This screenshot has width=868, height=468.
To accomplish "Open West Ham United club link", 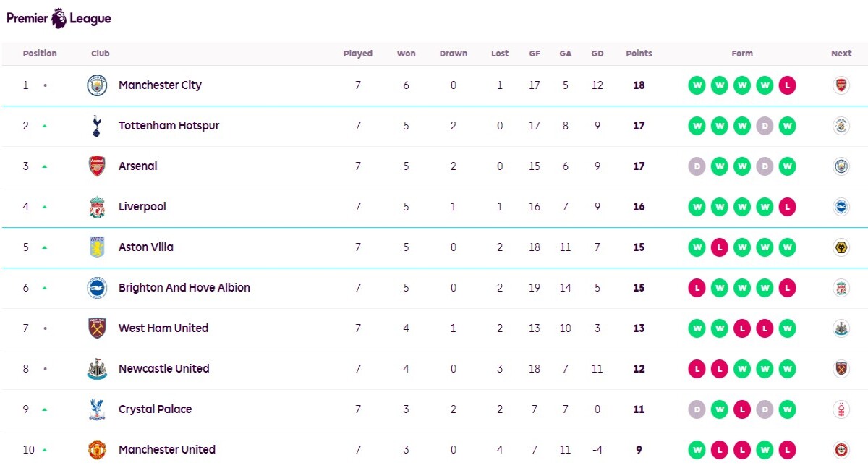I will click(163, 328).
